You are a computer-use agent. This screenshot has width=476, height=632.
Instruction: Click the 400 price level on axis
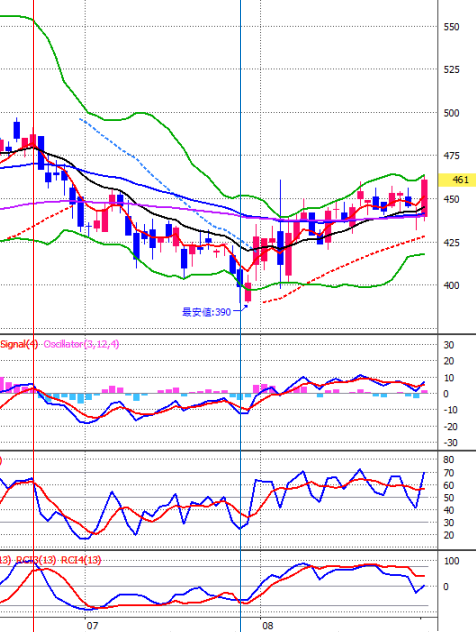click(451, 285)
